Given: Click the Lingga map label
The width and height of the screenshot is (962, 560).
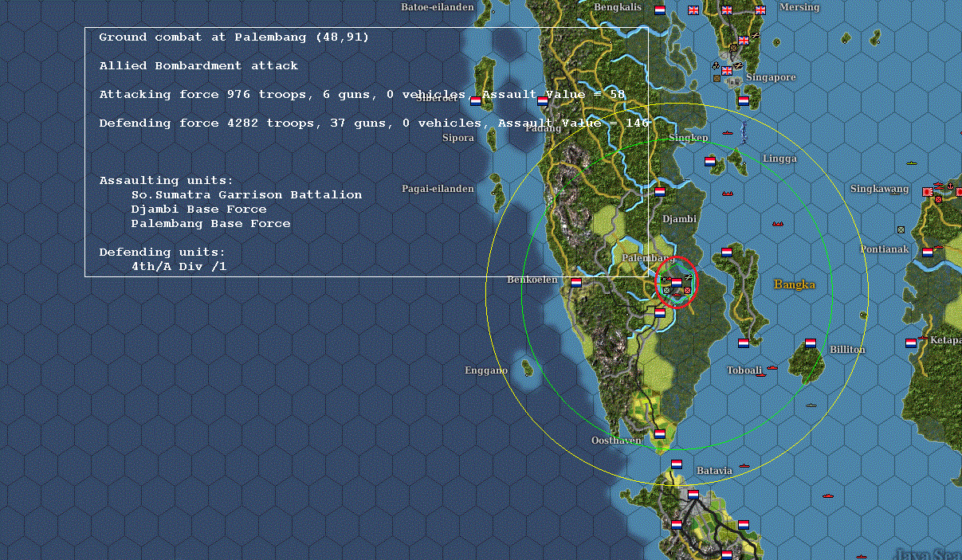Looking at the screenshot, I should pos(779,159).
